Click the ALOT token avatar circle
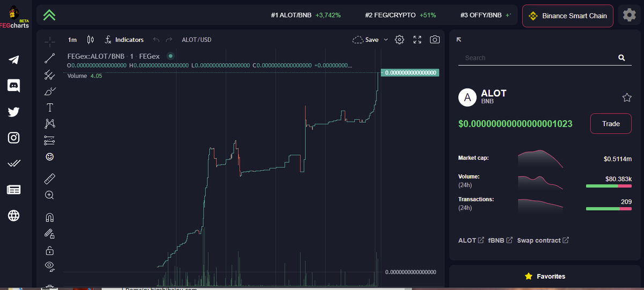The width and height of the screenshot is (644, 290). (x=467, y=97)
